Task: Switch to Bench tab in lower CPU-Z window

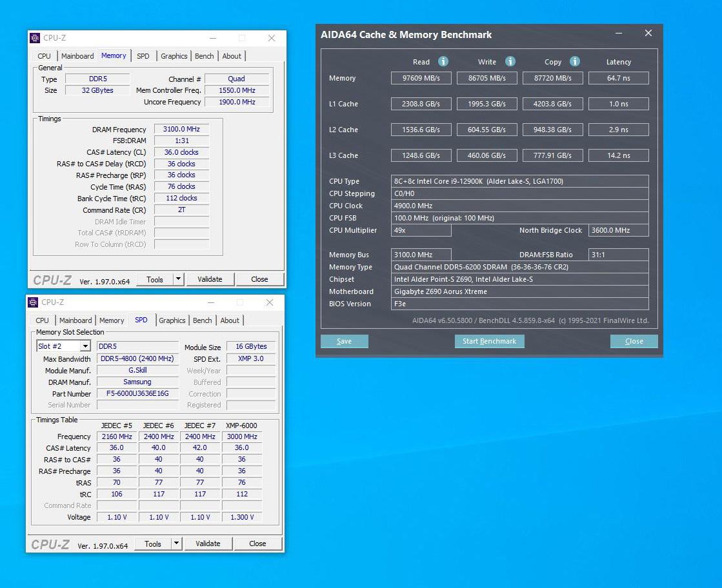Action: tap(203, 320)
